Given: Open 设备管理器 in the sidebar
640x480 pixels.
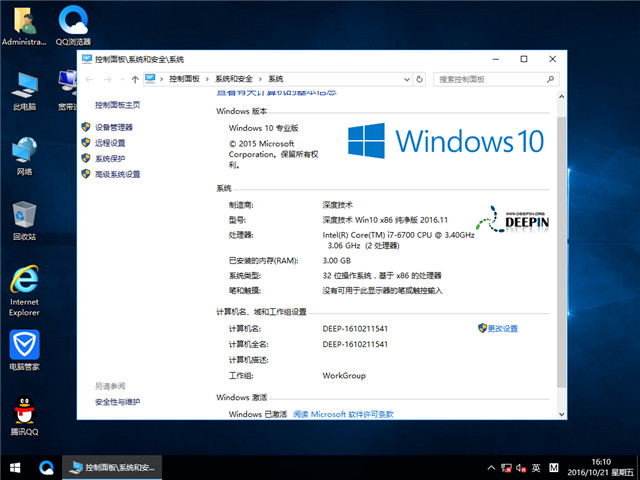Looking at the screenshot, I should click(113, 127).
